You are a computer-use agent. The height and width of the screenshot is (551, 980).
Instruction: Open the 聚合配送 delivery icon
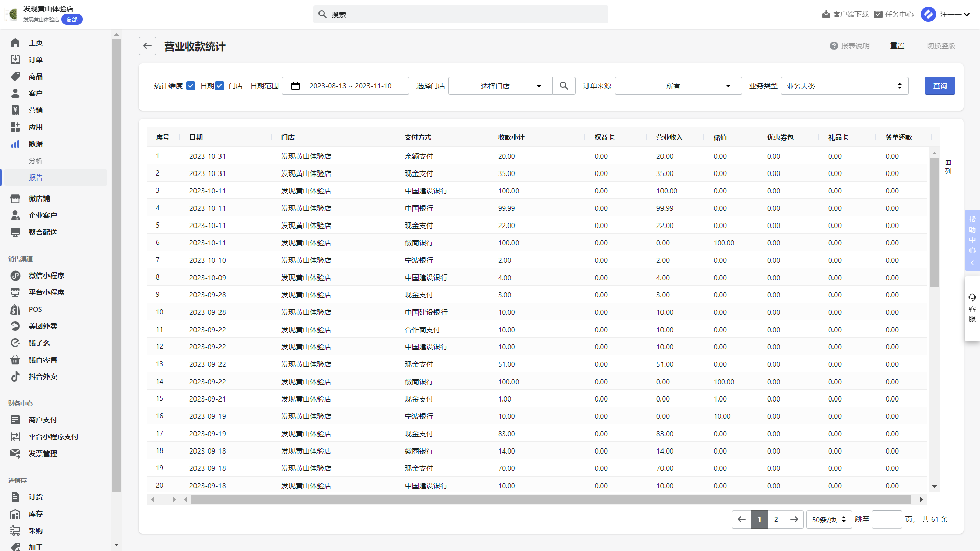(15, 232)
